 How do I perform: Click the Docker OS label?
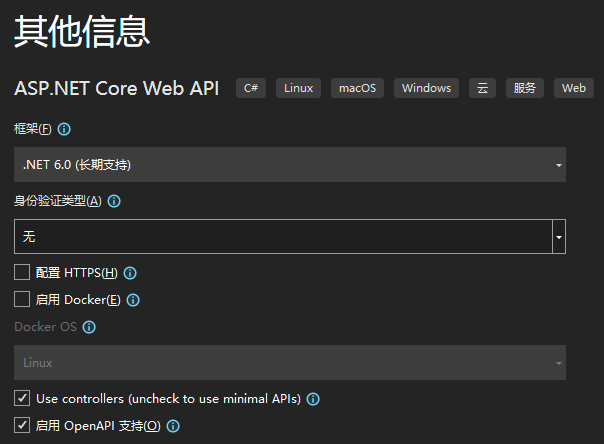[x=45, y=327]
